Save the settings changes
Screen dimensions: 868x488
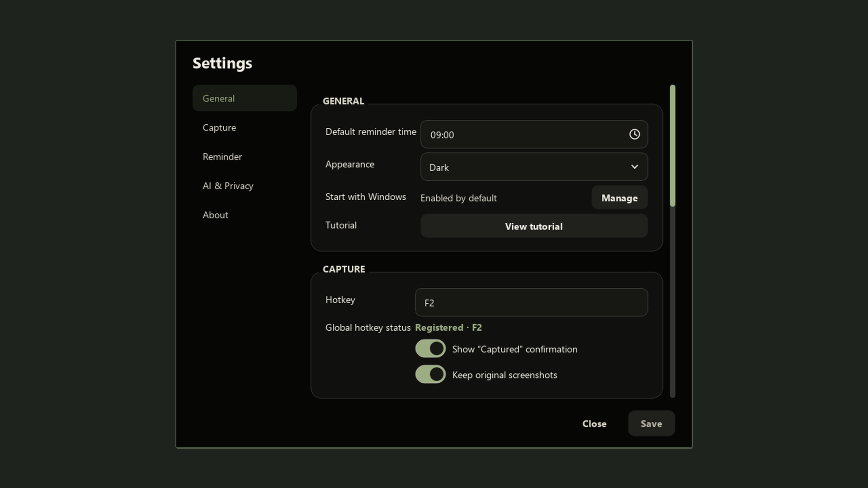pyautogui.click(x=651, y=423)
